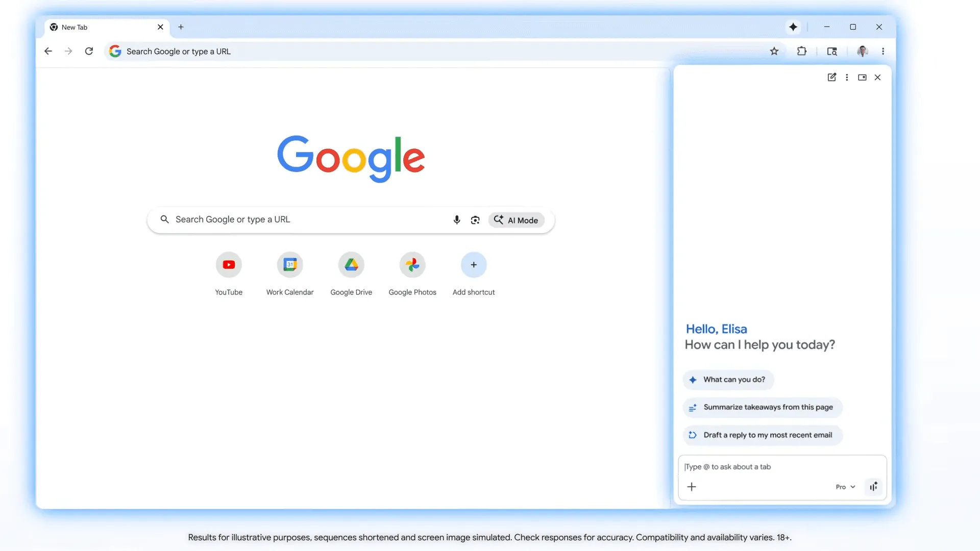Image resolution: width=980 pixels, height=551 pixels.
Task: Open a new chat in the Gemini panel
Action: [x=832, y=77]
